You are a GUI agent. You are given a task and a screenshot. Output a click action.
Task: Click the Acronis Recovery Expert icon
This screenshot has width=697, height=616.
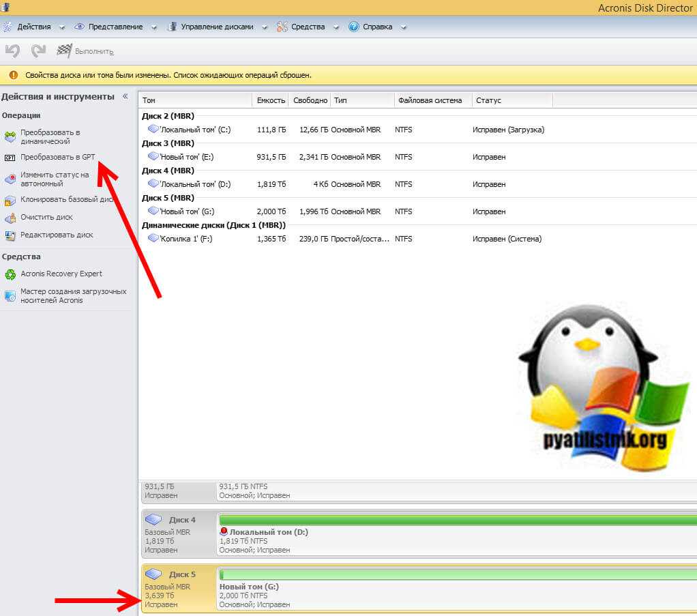[x=10, y=274]
